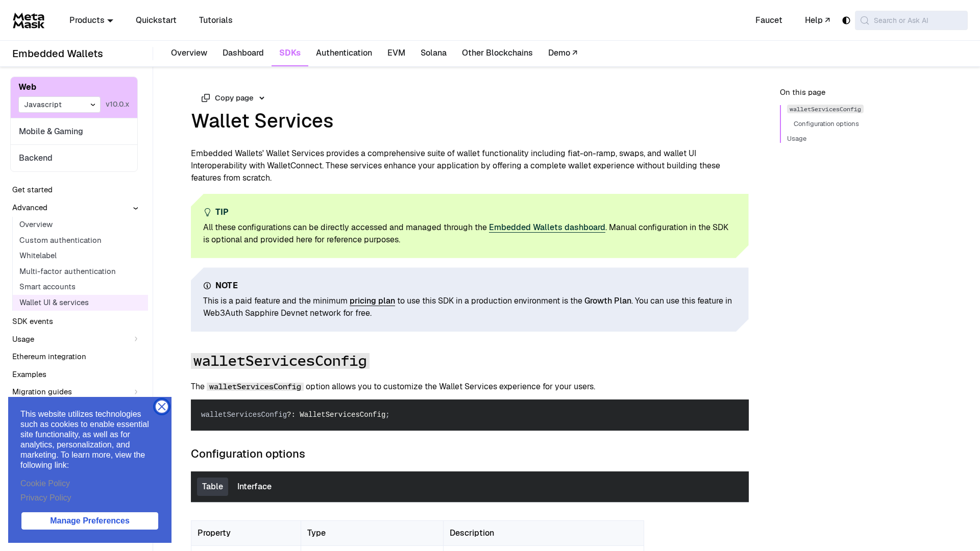Collapse the Advanced sidebar section
The height and width of the screenshot is (551, 980).
click(x=136, y=208)
